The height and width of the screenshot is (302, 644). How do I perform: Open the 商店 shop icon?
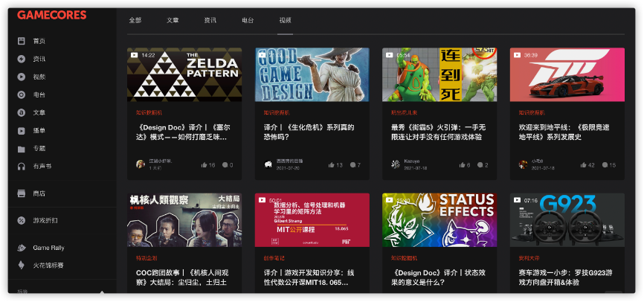(22, 193)
